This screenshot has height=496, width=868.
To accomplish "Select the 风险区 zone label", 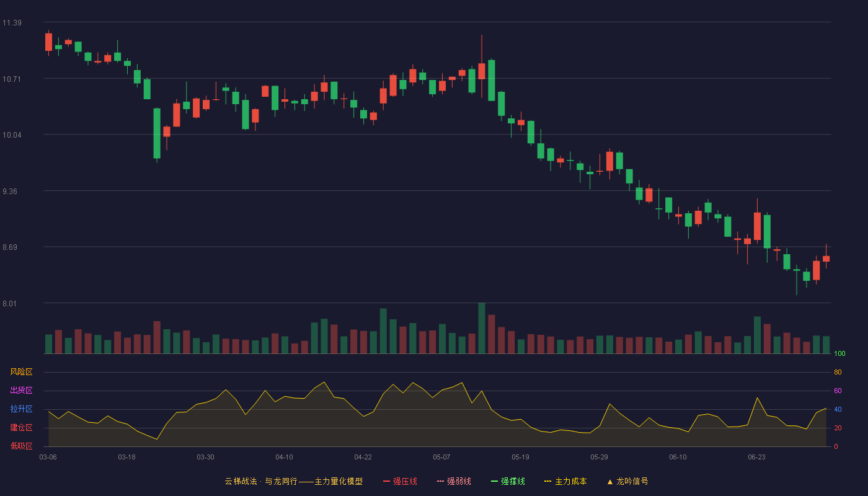I will (21, 372).
